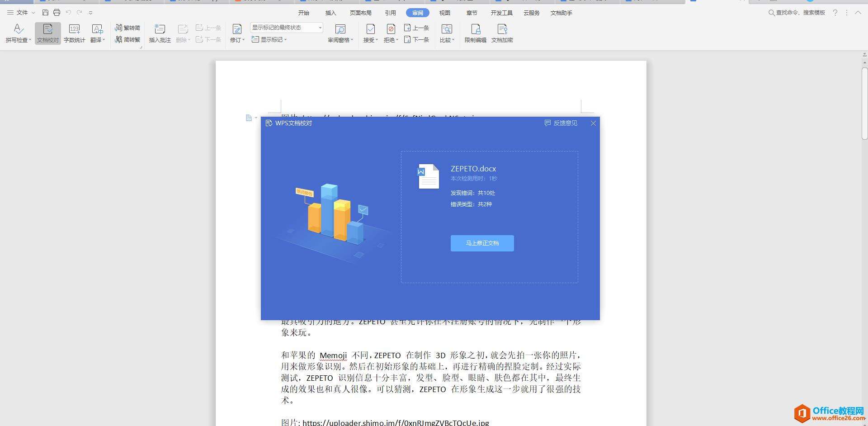The height and width of the screenshot is (426, 868).
Task: Go to next revision with 下一条
Action: pos(416,39)
